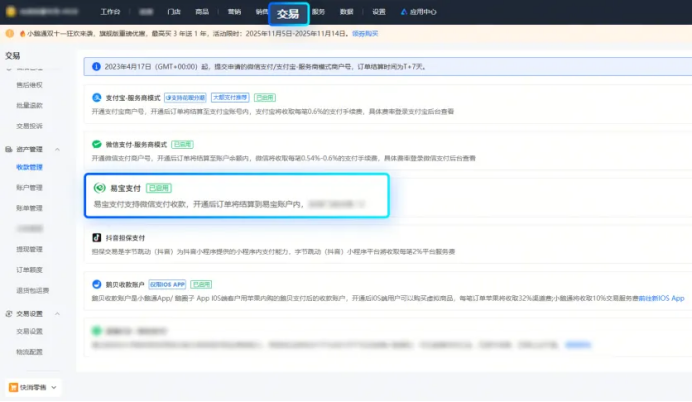Click the 前往新iOS App link
Image resolution: width=692 pixels, height=402 pixels.
[x=662, y=298]
